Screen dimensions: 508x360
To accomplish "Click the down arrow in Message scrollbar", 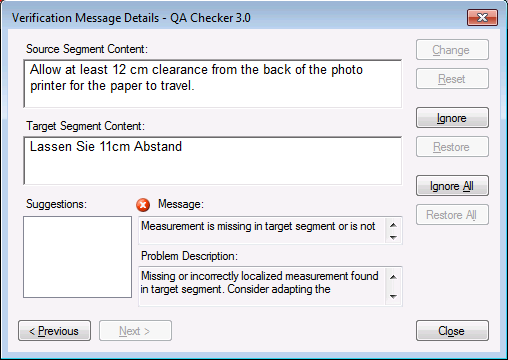I will pyautogui.click(x=393, y=237).
